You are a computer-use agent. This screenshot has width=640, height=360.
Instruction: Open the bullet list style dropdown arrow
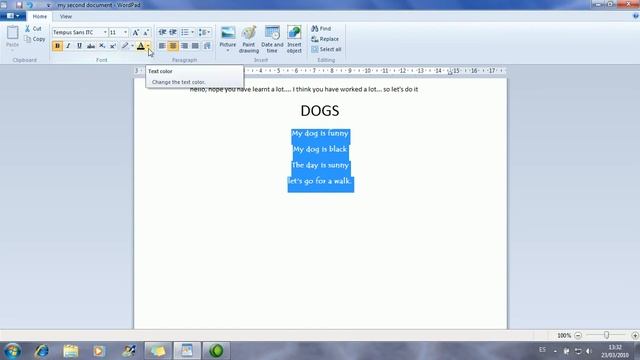point(193,32)
